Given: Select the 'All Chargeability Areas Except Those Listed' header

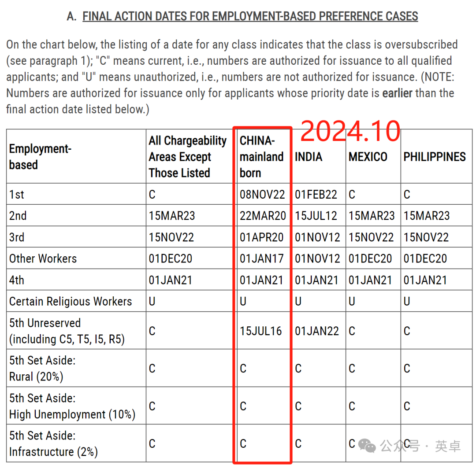Looking at the screenshot, I should pyautogui.click(x=188, y=157).
